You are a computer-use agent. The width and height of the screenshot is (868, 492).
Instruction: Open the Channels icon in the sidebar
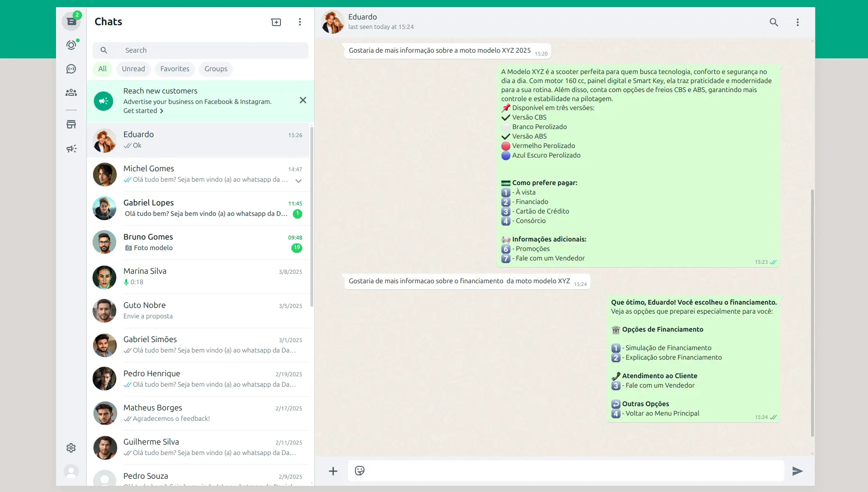71,69
